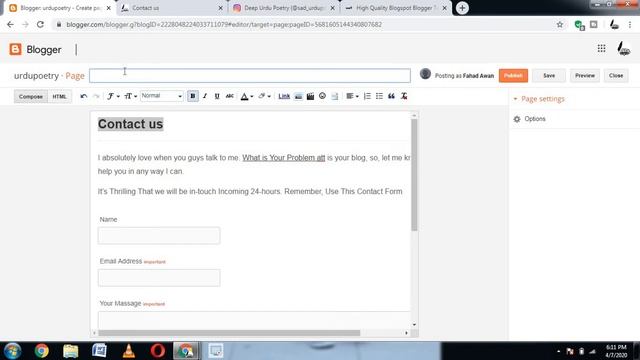Reload the current page
Screen dimensions: 640x360
[x=40, y=24]
